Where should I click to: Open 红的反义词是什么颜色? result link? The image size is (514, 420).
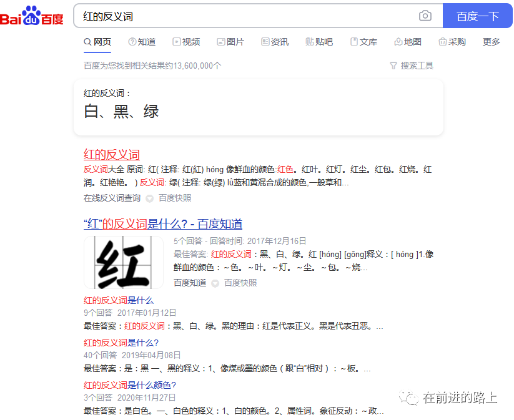pyautogui.click(x=130, y=385)
